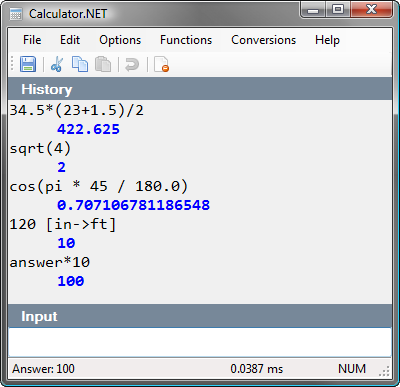Click the History panel header

(200, 89)
